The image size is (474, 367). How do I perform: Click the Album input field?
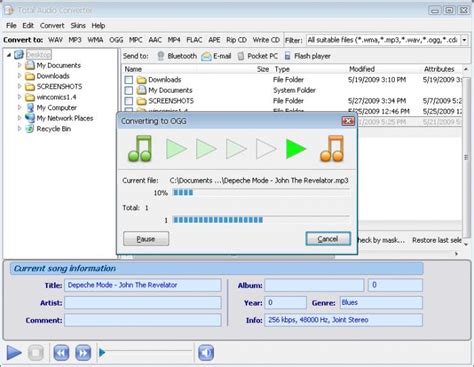(x=314, y=285)
